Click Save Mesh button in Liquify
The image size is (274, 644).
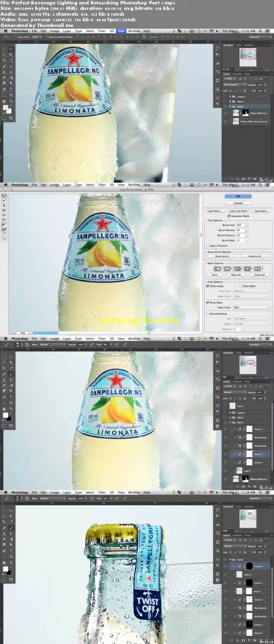261,211
